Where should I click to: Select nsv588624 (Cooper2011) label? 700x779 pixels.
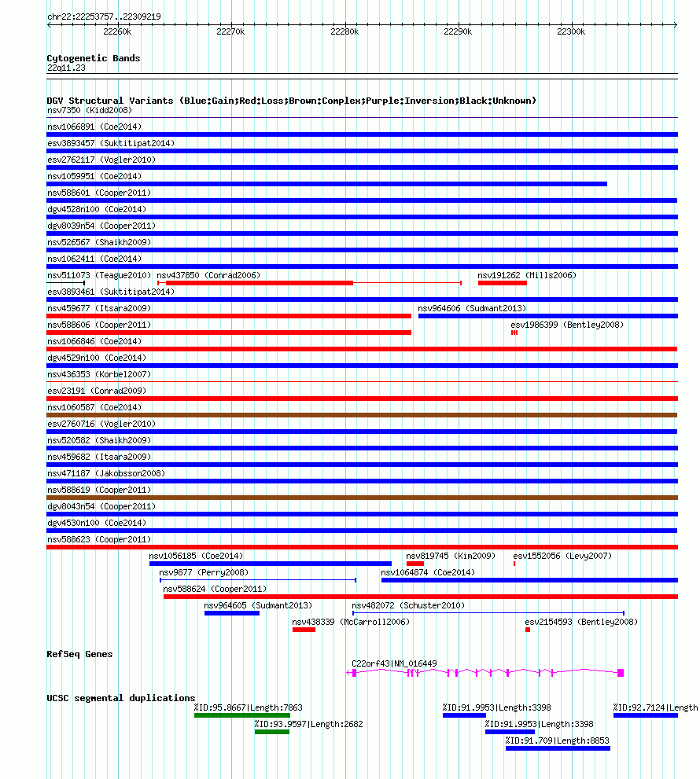click(215, 590)
